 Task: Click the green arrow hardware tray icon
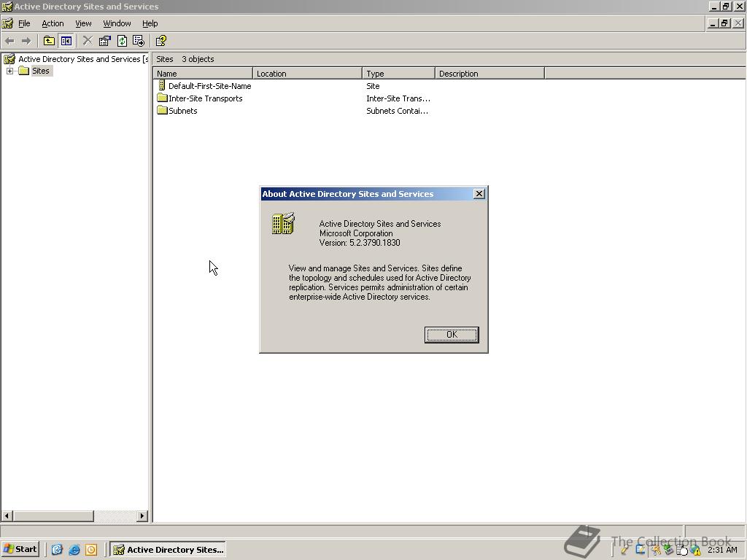point(668,551)
